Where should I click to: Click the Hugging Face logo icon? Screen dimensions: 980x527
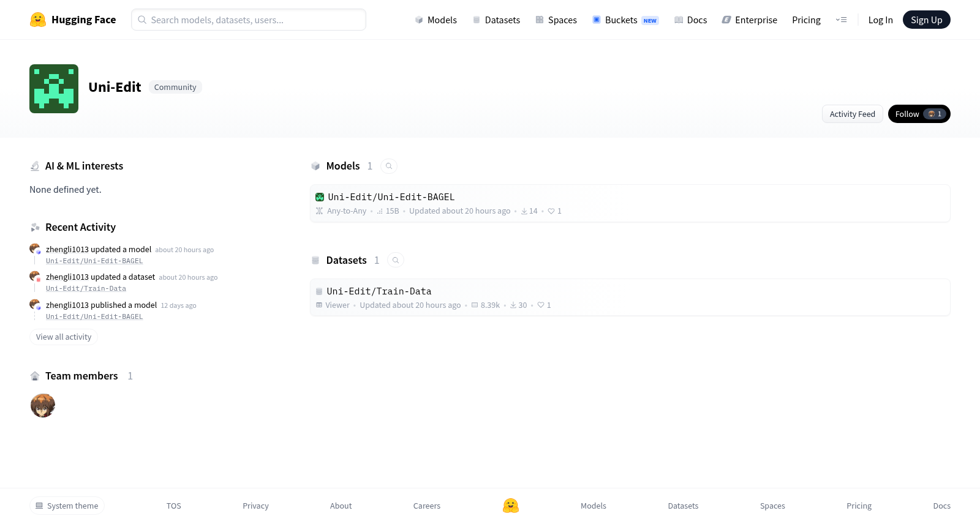click(38, 20)
